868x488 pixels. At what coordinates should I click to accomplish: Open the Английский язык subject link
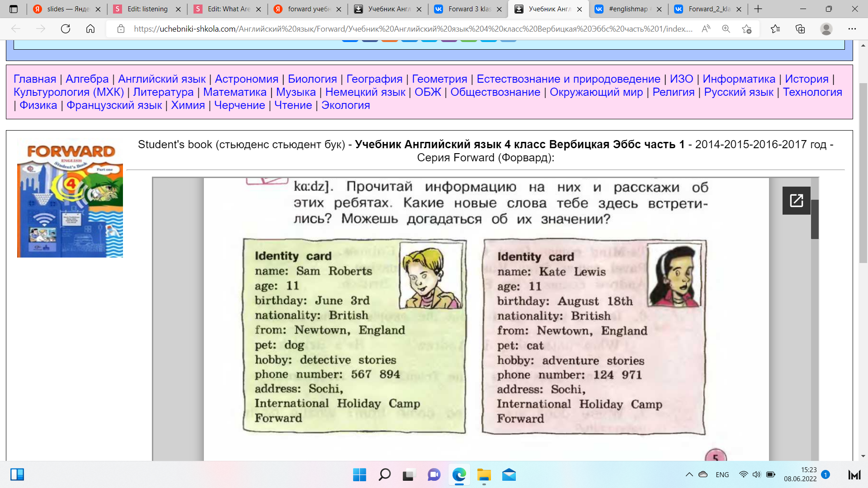click(161, 79)
